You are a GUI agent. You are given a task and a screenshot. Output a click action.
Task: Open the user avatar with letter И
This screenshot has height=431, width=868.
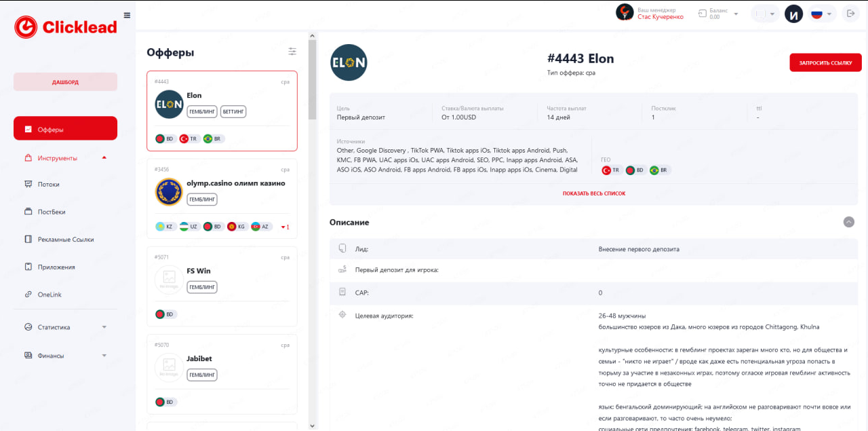pos(793,14)
